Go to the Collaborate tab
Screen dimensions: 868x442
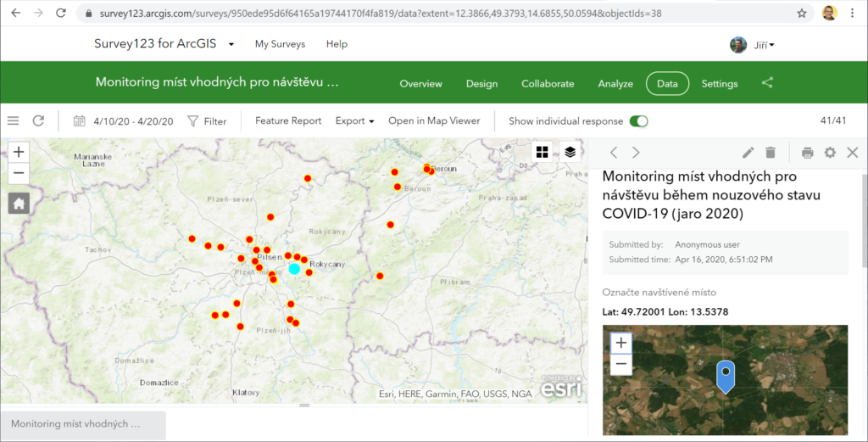click(x=548, y=84)
